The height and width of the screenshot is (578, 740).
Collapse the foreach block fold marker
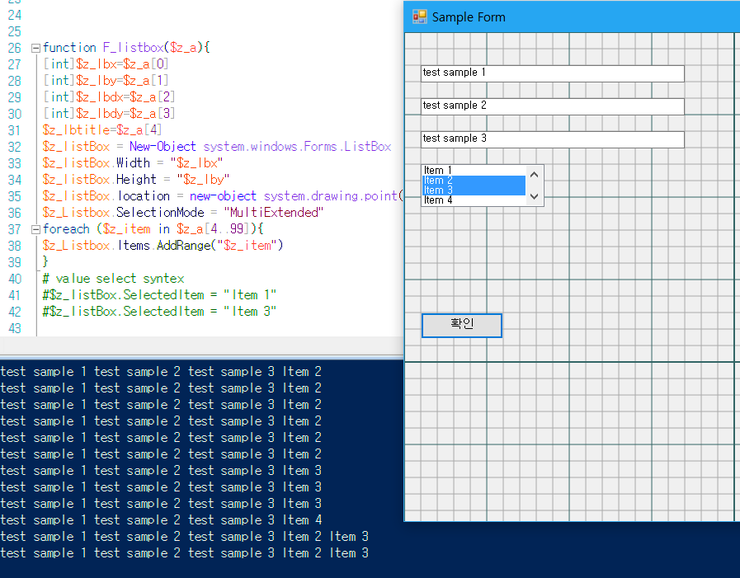pos(36,229)
